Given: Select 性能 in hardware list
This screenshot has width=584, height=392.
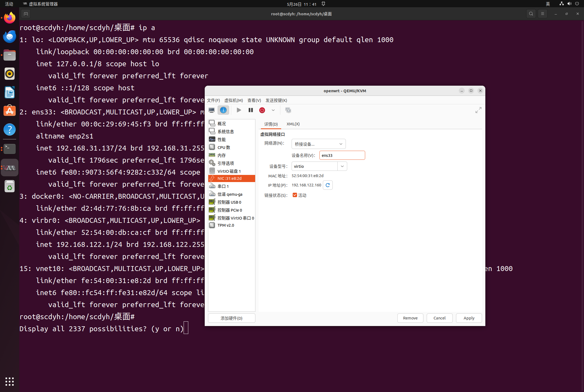Looking at the screenshot, I should (x=232, y=139).
